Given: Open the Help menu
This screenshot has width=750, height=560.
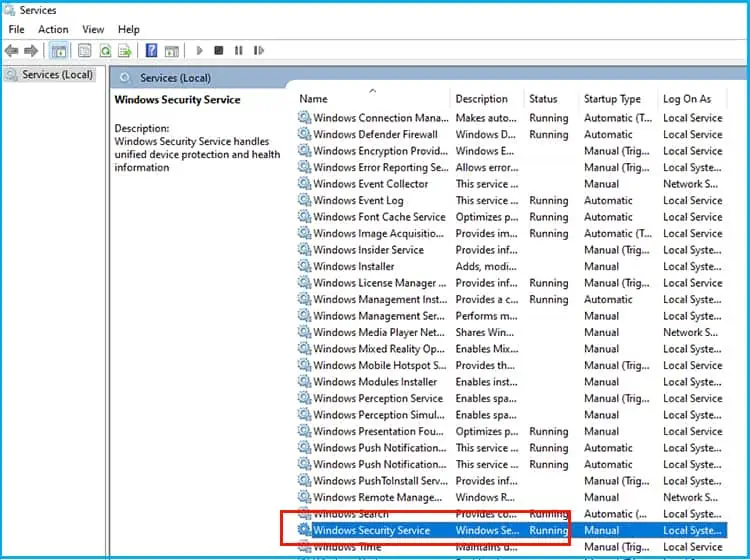Looking at the screenshot, I should [x=129, y=29].
